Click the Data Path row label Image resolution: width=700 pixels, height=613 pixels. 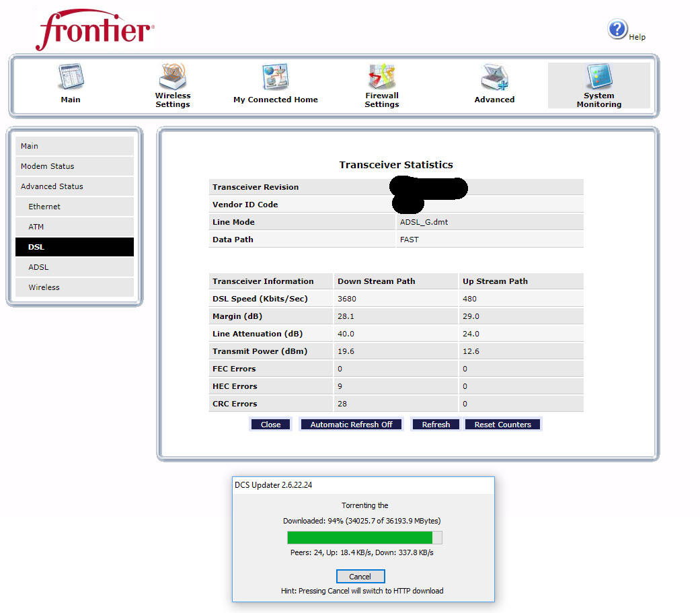[233, 240]
